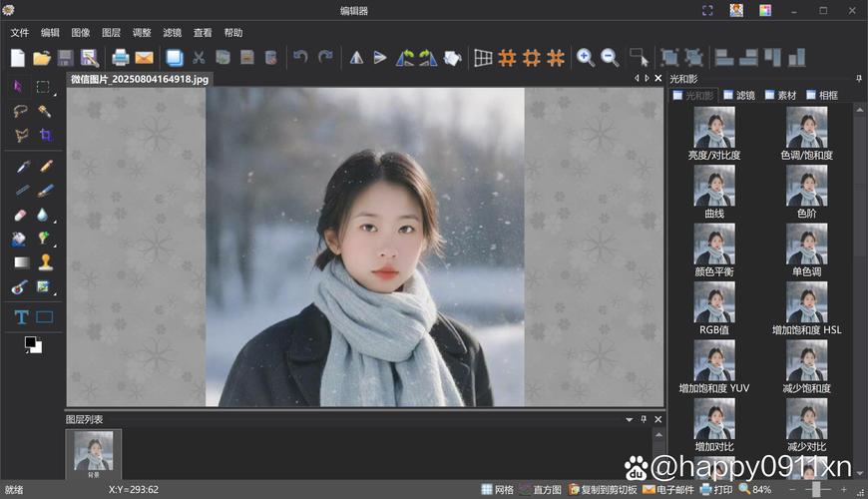This screenshot has height=499, width=868.
Task: Select the clone stamp tool
Action: [x=45, y=261]
